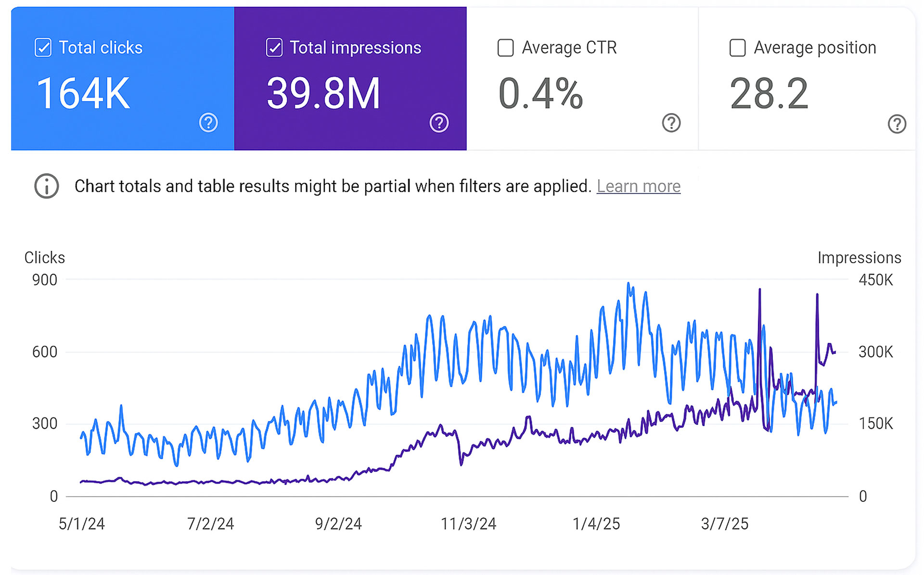Click the 300K impressions axis value
The width and height of the screenshot is (924, 575).
[x=876, y=352]
